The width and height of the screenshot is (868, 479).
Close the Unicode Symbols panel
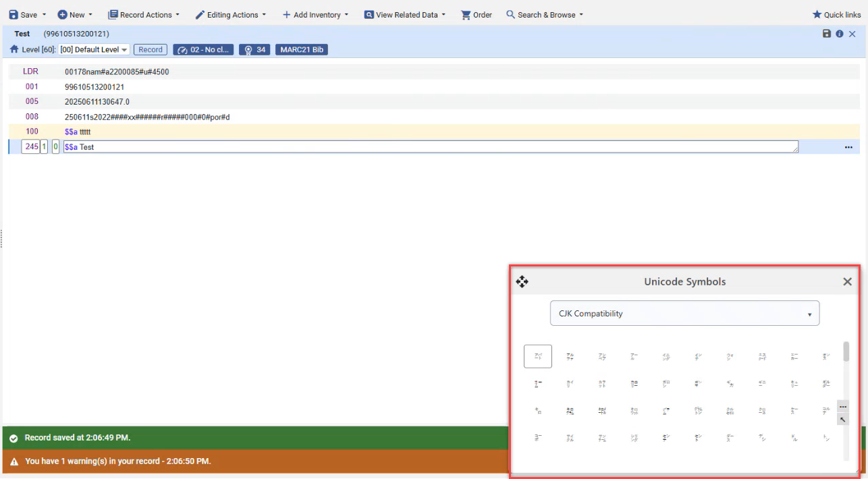point(847,281)
